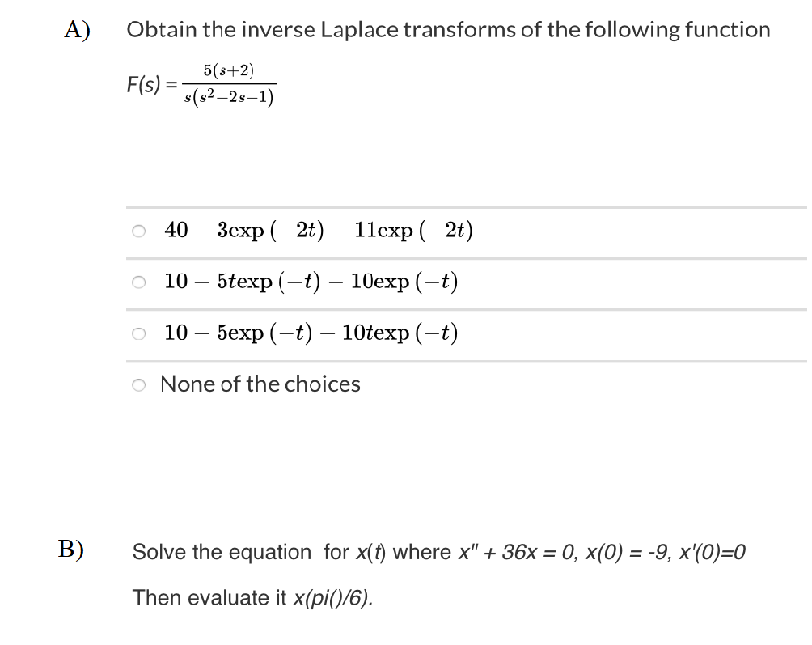
Task: Choose the 'None of the choices' radio button
Action: pos(138,385)
